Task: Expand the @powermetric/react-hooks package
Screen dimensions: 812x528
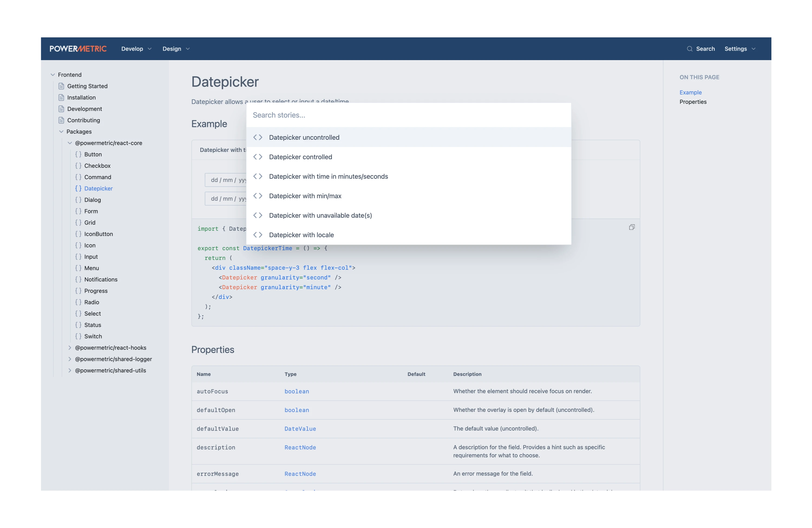Action: point(70,347)
